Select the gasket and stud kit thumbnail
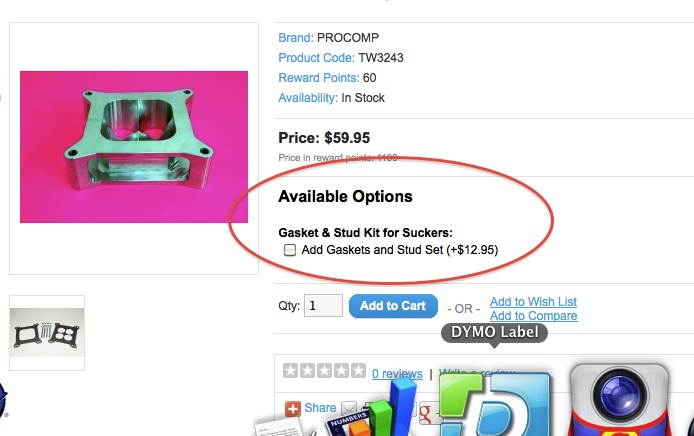Image resolution: width=694 pixels, height=436 pixels. click(47, 332)
